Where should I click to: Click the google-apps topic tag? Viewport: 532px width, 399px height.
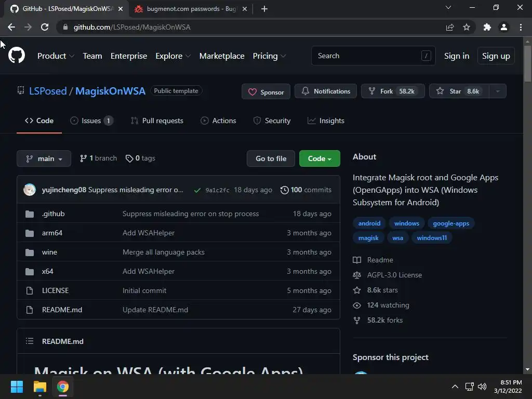coord(451,223)
